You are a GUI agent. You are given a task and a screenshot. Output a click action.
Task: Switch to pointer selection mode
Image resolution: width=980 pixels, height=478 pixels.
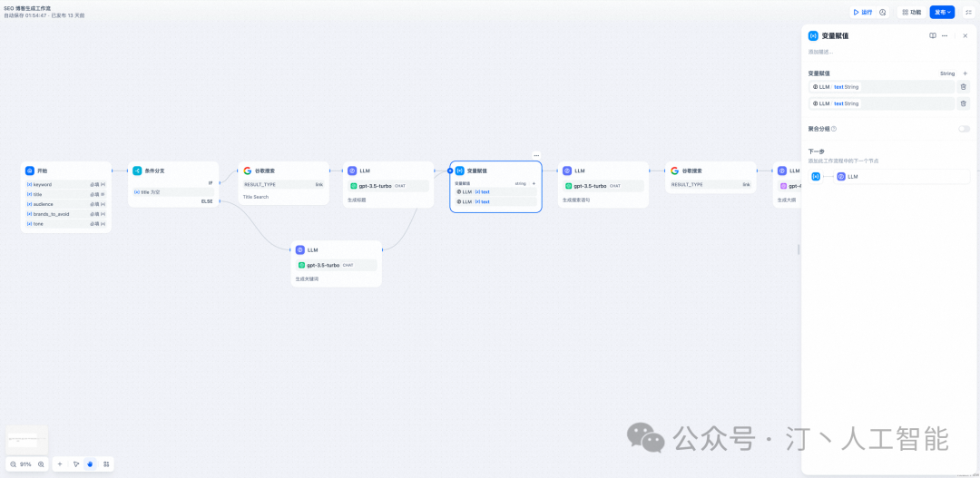point(76,463)
